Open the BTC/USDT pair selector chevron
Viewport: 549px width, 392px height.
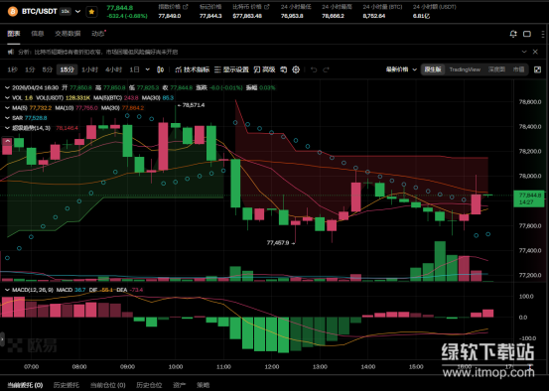tap(78, 12)
